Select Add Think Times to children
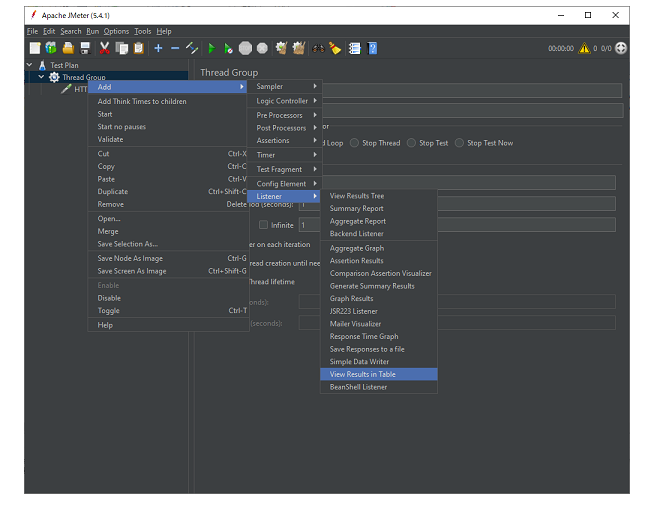The width and height of the screenshot is (657, 506). [168, 101]
